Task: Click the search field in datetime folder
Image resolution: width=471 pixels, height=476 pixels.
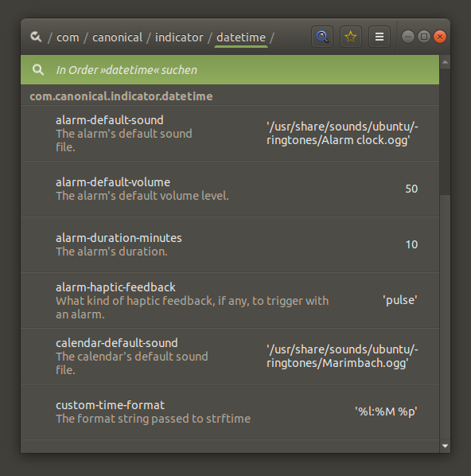Action: [x=230, y=70]
